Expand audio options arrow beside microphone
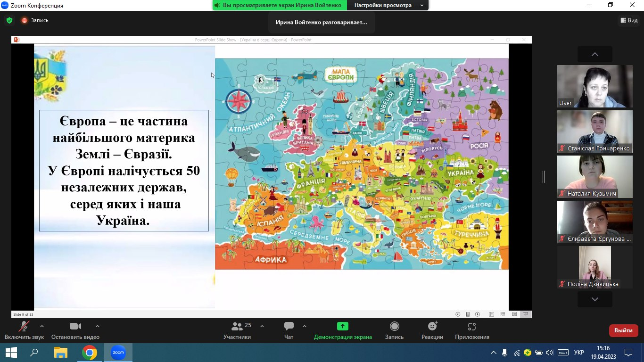Viewport: 644px width, 362px height. click(42, 326)
